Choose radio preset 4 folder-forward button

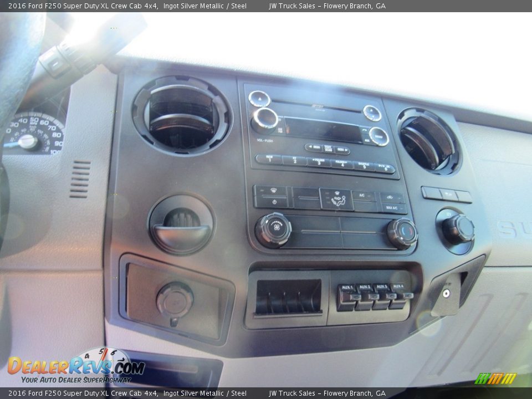tap(342, 164)
